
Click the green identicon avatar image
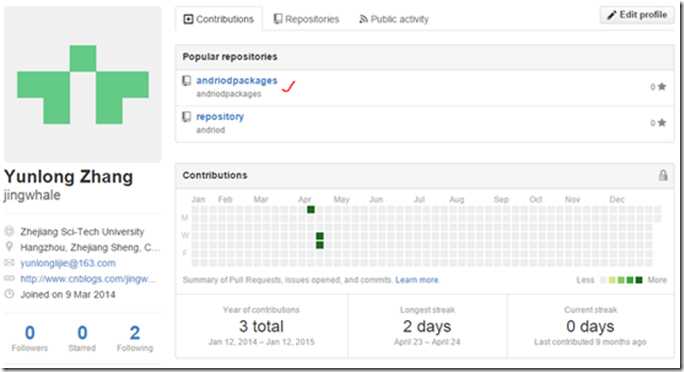(82, 84)
